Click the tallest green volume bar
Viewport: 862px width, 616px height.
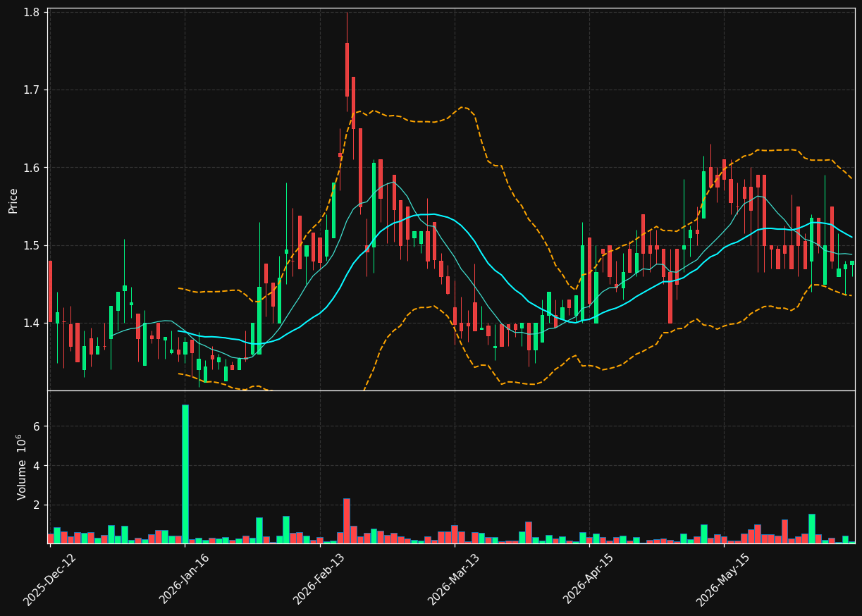coord(185,474)
